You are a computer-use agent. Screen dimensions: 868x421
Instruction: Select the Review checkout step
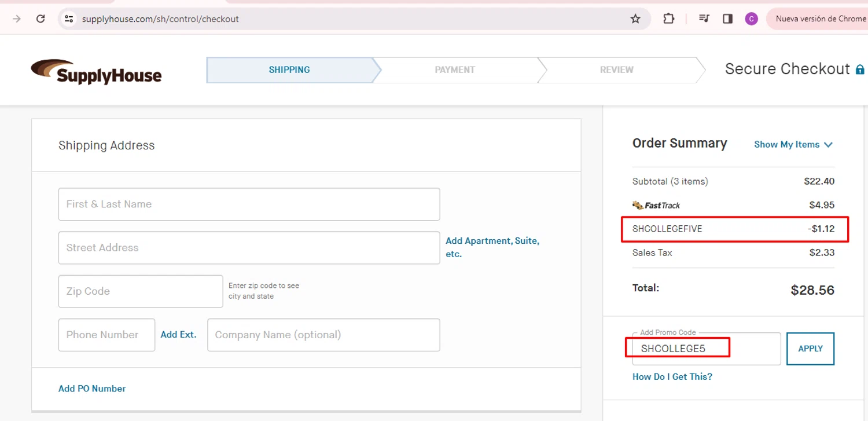[x=616, y=69]
